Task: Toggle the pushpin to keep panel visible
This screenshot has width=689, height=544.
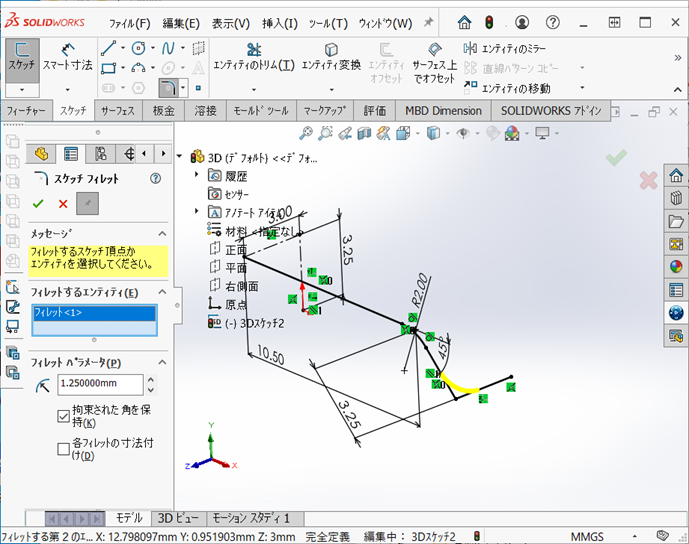Action: (x=88, y=203)
